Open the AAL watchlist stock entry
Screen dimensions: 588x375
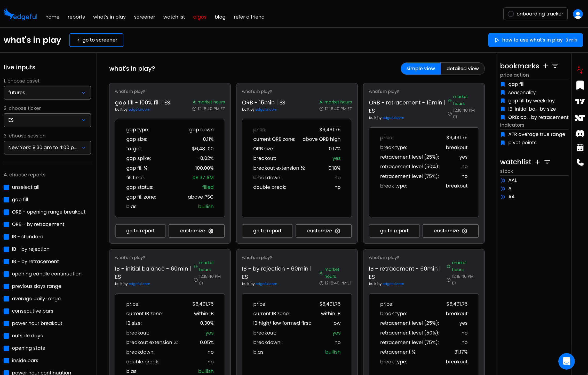pos(512,180)
